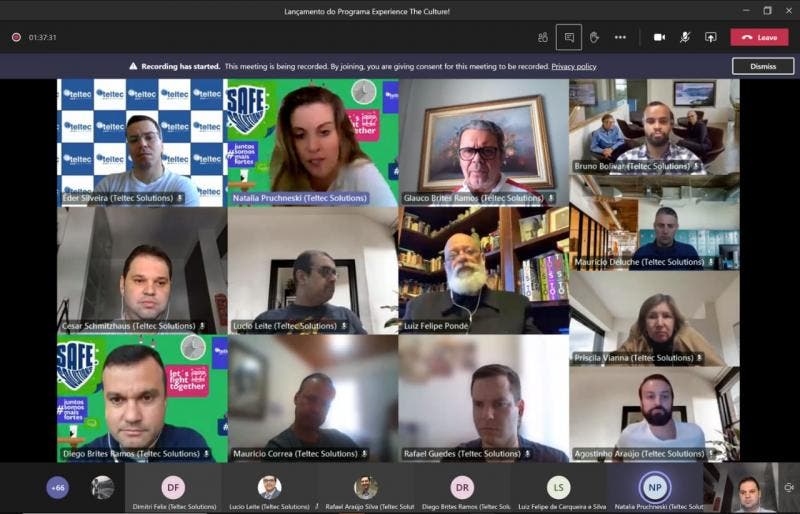Click the meeting title in the title bar
800x514 pixels.
(x=367, y=11)
